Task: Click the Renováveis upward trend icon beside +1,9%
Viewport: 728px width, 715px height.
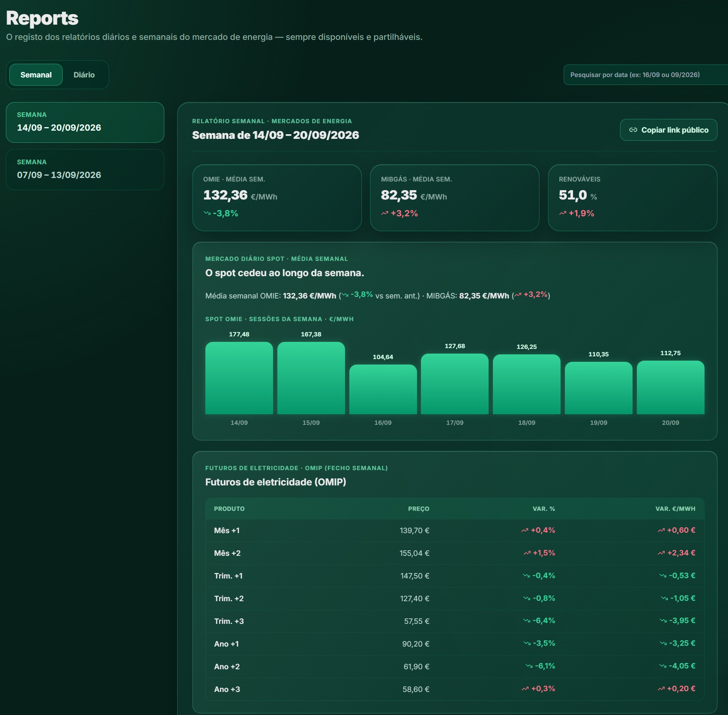Action: 563,213
